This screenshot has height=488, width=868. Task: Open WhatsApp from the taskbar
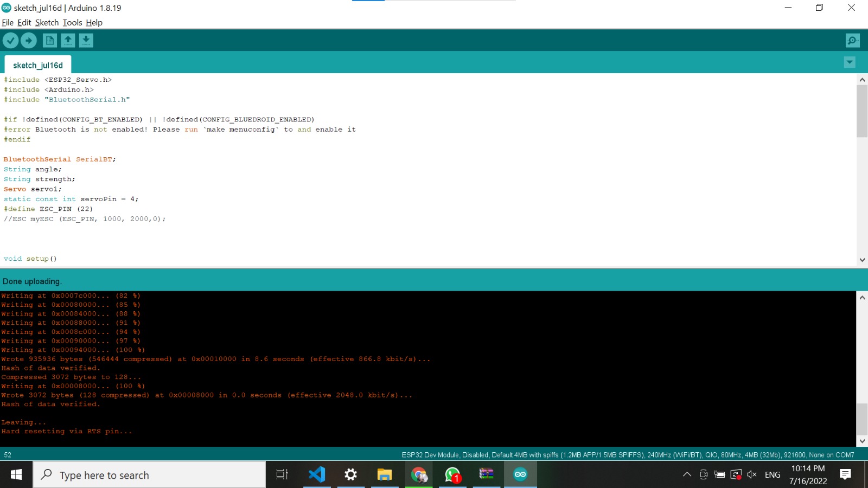pos(452,475)
